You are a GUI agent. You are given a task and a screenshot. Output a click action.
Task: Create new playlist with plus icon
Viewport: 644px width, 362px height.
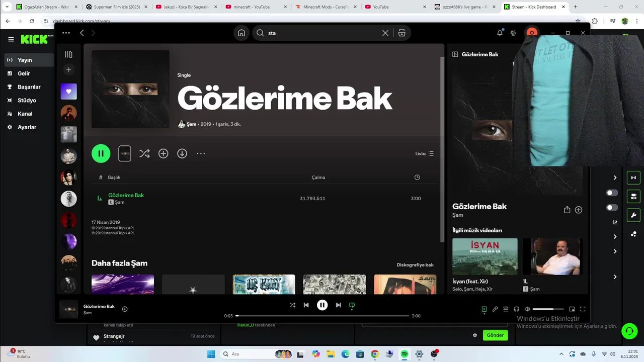tap(69, 69)
